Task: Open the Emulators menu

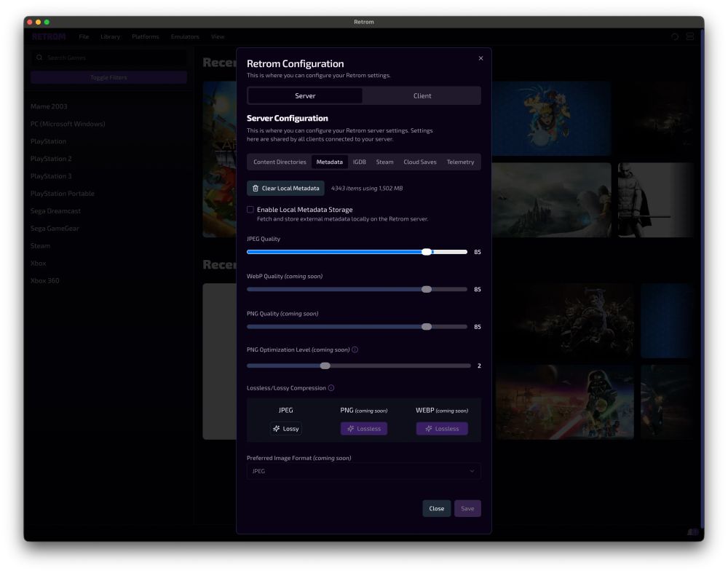Action: pyautogui.click(x=185, y=36)
